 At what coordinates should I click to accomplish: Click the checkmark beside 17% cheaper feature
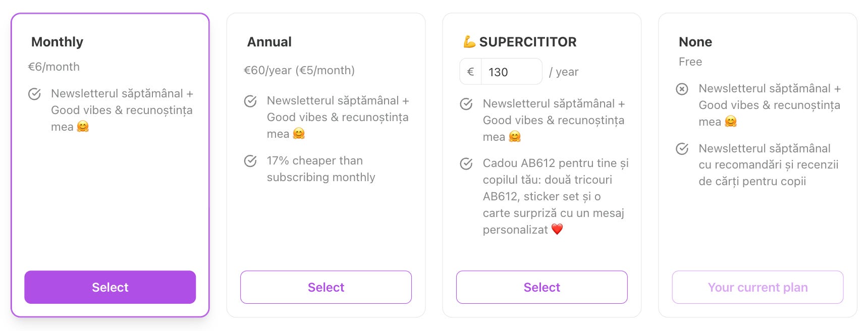point(250,161)
